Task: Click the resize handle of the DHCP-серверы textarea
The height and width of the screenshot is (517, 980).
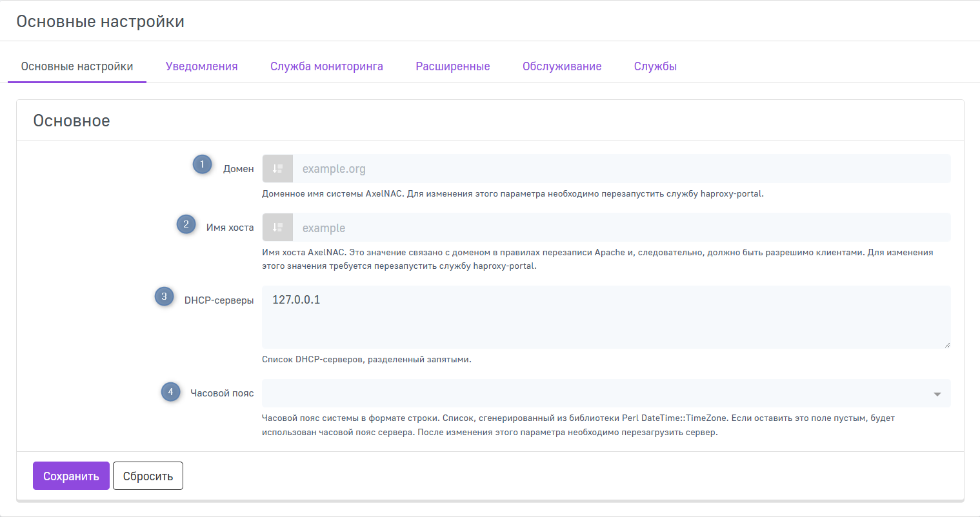Action: [946, 345]
